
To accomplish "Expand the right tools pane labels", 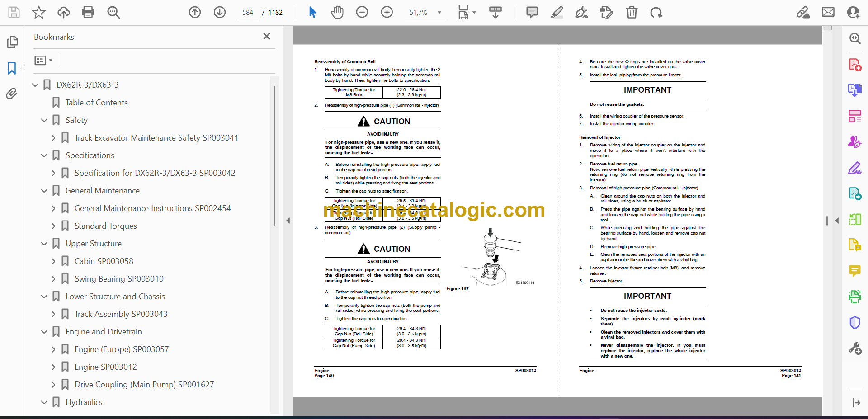I will (856, 403).
